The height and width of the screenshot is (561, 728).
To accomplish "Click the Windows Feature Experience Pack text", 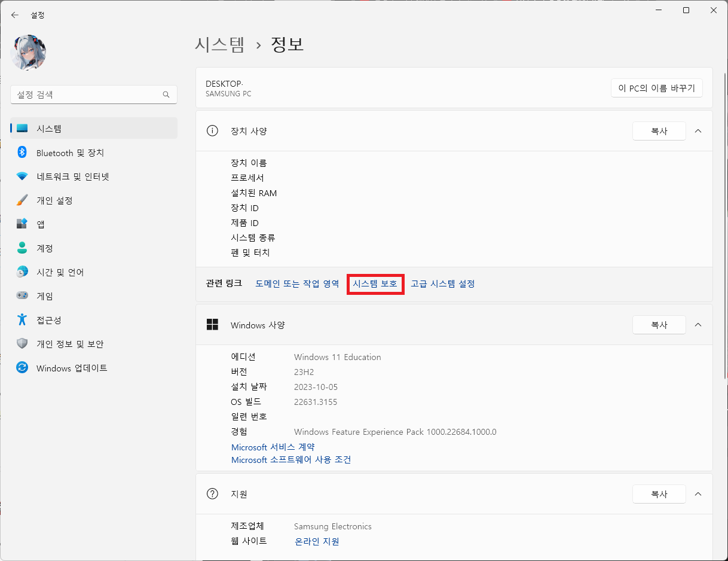I will point(395,432).
